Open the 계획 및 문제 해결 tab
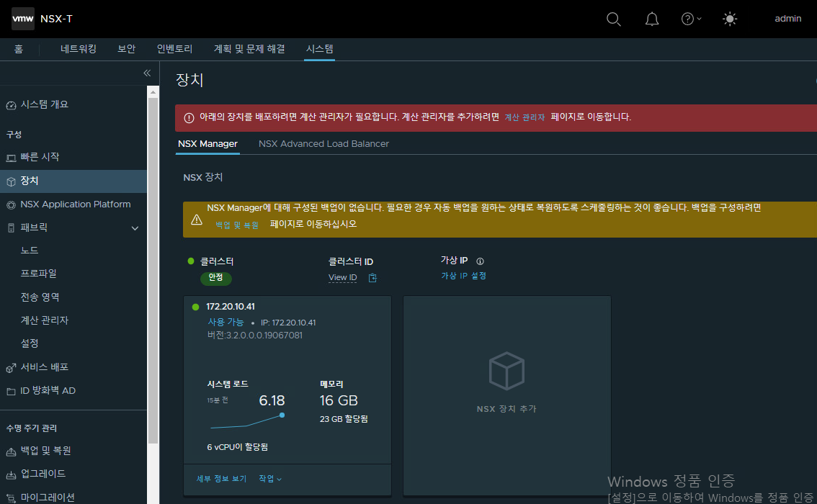Image resolution: width=817 pixels, height=504 pixels. pyautogui.click(x=249, y=49)
